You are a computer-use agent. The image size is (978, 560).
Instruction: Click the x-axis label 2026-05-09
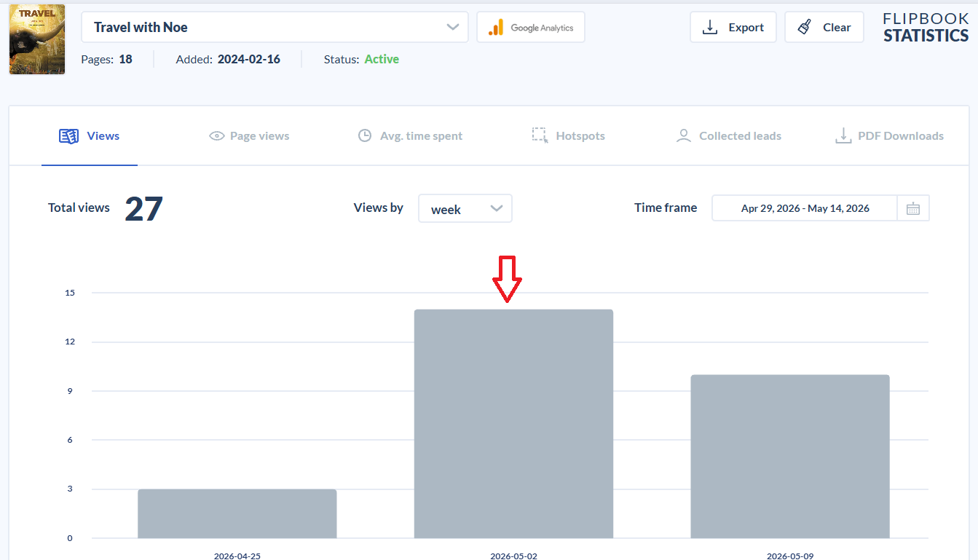[790, 556]
